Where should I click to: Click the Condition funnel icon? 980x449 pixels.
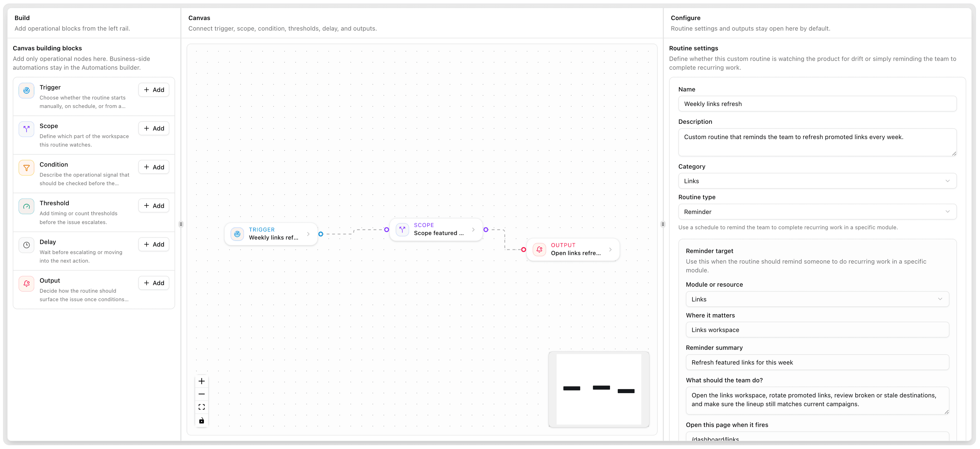[x=26, y=167]
